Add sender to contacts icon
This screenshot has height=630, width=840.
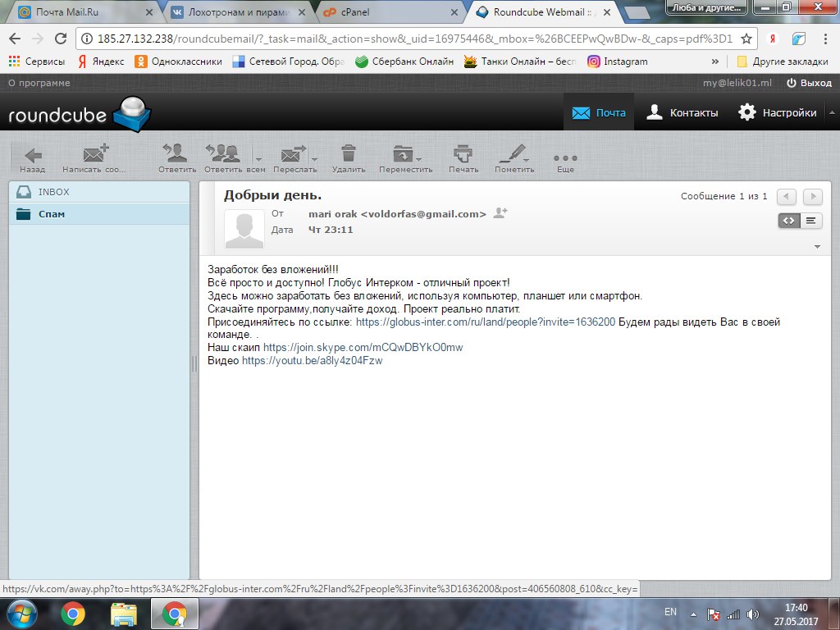coord(500,213)
